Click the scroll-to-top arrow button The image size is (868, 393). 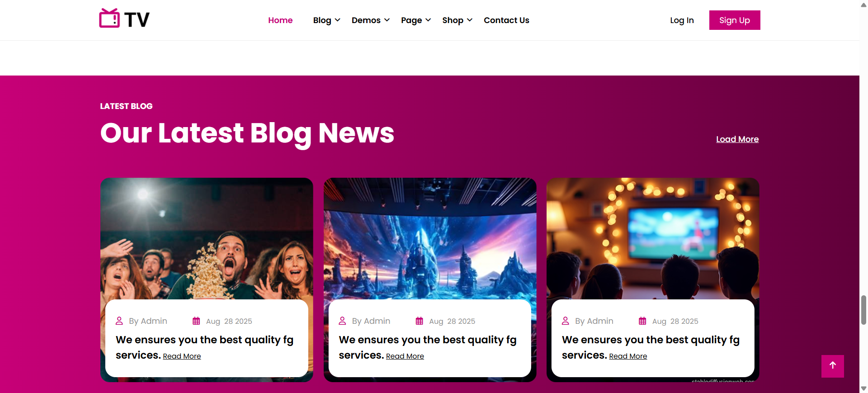click(832, 366)
